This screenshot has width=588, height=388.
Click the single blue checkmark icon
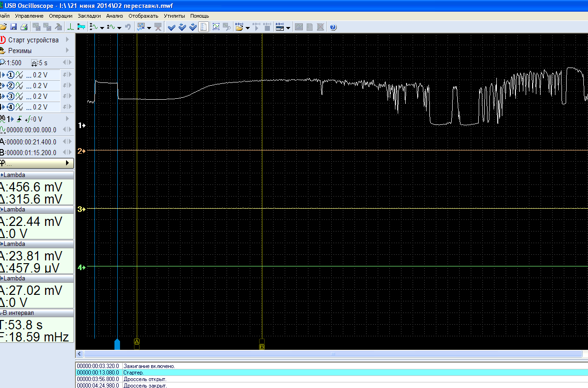pyautogui.click(x=171, y=27)
